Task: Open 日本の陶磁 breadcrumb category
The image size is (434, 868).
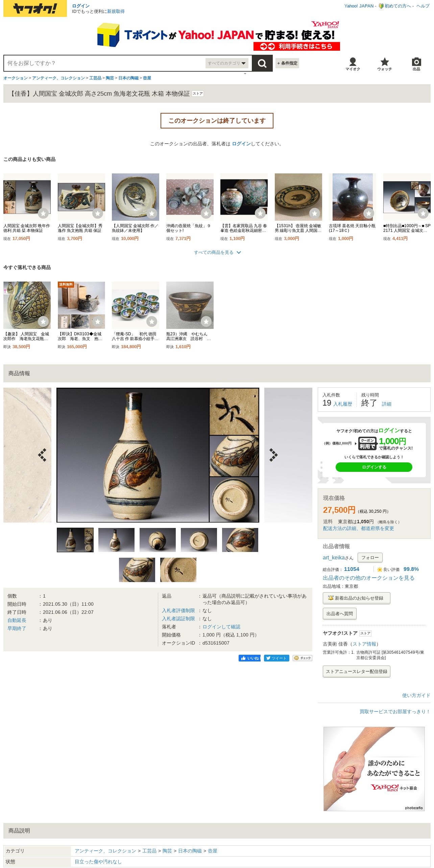Action: [128, 78]
